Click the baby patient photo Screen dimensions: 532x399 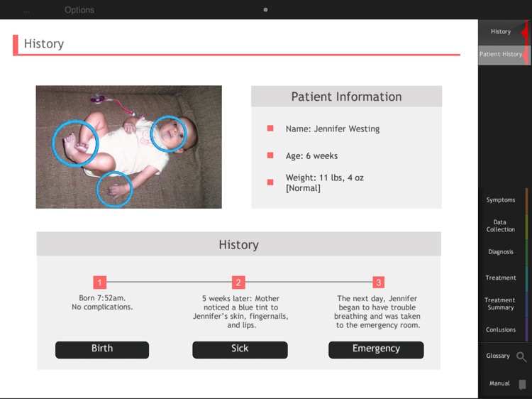pos(129,147)
